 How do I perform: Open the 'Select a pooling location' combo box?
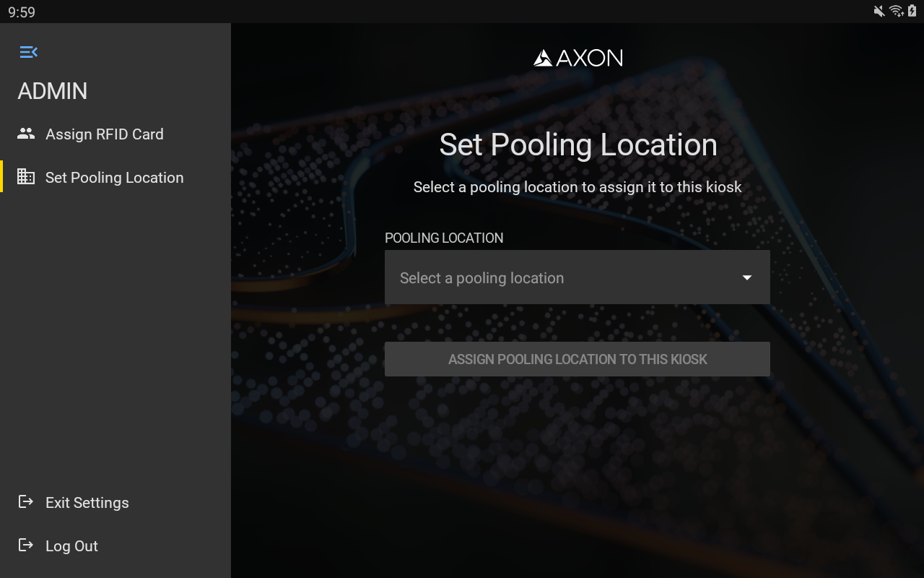pyautogui.click(x=563, y=277)
